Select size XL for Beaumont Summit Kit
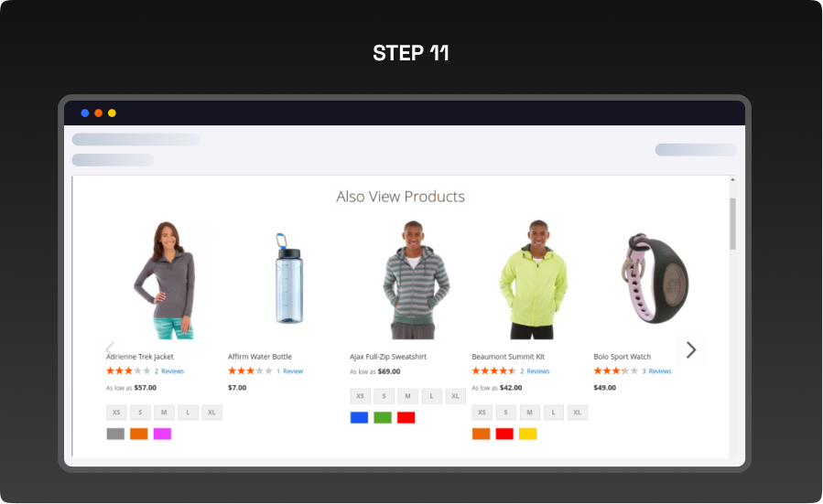Screen dimensions: 823x504 point(577,413)
